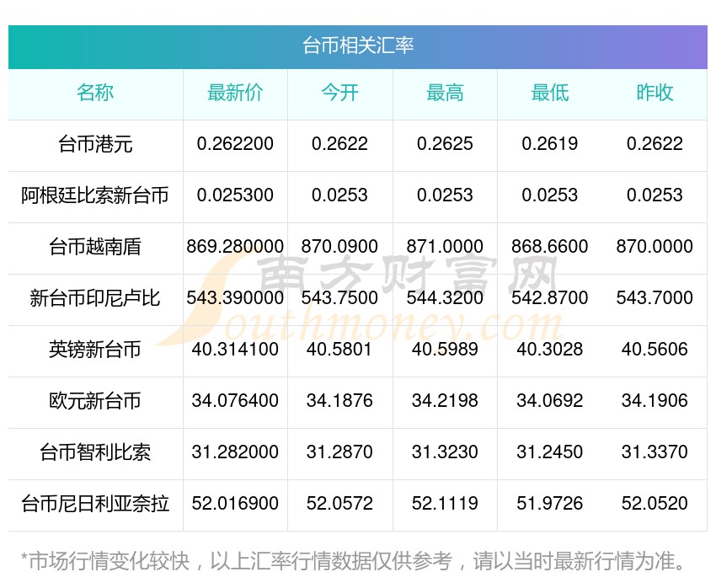Select the 台币智利比索 row name
716x588 pixels.
[95, 452]
